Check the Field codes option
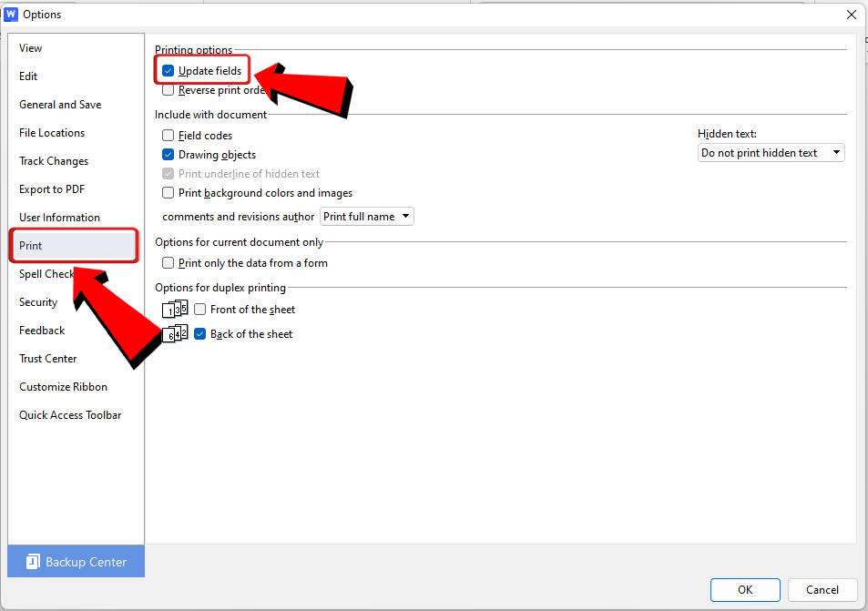This screenshot has width=868, height=611. tap(168, 135)
